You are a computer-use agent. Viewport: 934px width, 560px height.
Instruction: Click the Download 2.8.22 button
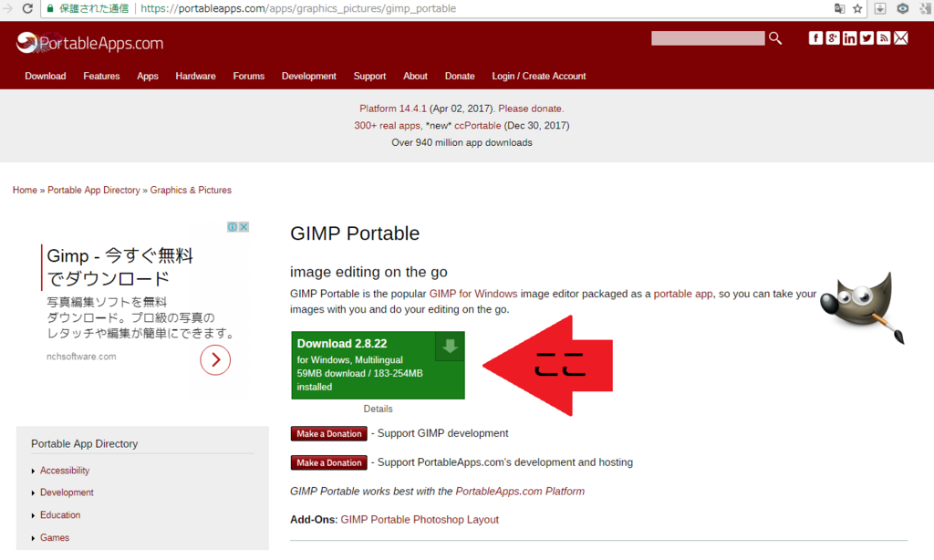pyautogui.click(x=378, y=365)
